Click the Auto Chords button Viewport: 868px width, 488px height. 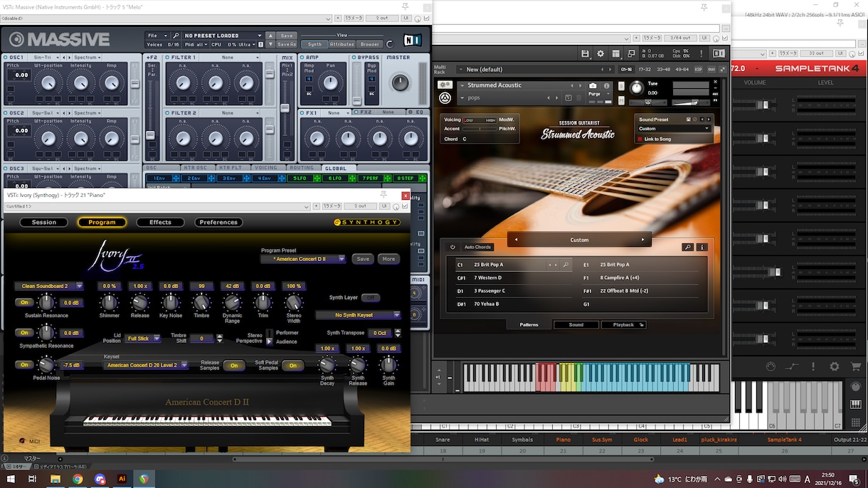pyautogui.click(x=477, y=248)
